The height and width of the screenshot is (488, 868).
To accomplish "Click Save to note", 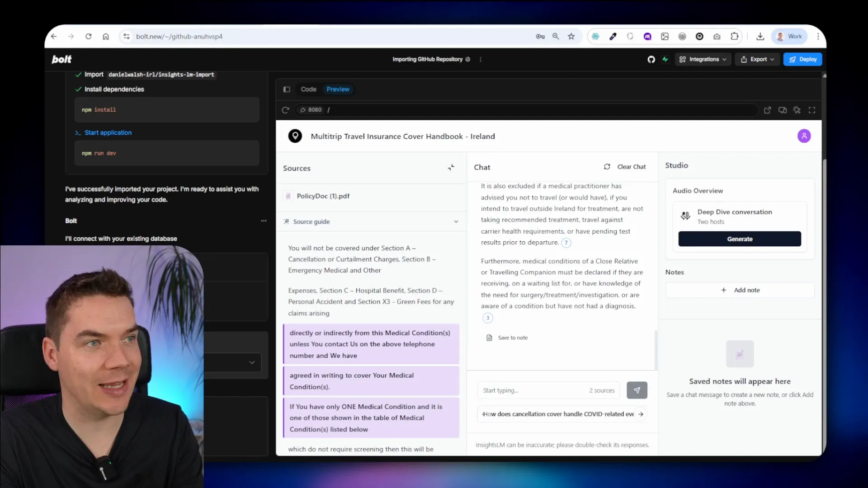I will [x=507, y=338].
